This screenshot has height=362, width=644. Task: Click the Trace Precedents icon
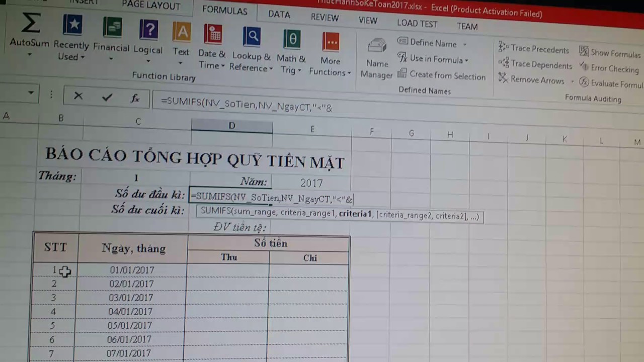click(504, 47)
